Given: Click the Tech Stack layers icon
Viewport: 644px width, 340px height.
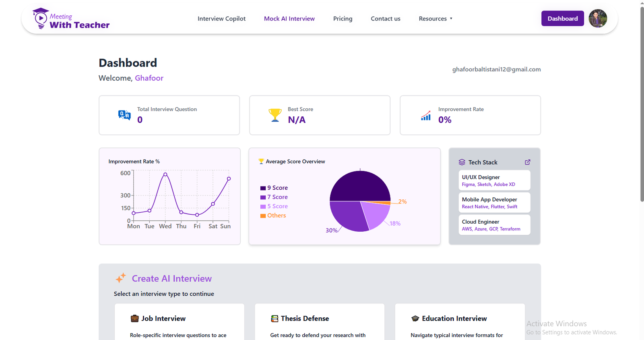Looking at the screenshot, I should click(462, 162).
